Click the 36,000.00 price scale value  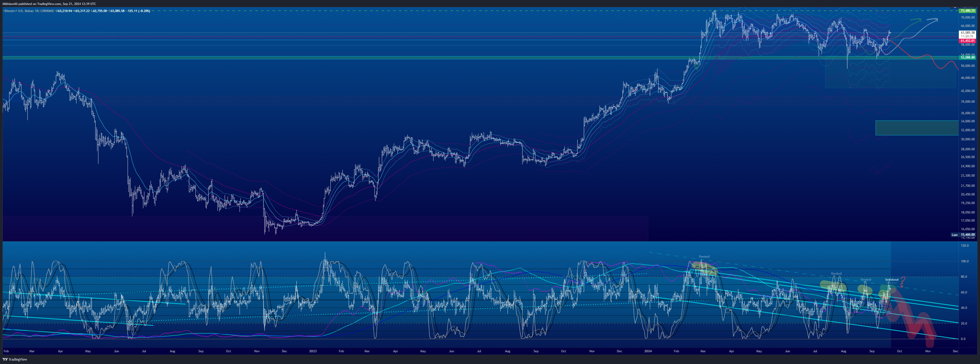point(968,113)
